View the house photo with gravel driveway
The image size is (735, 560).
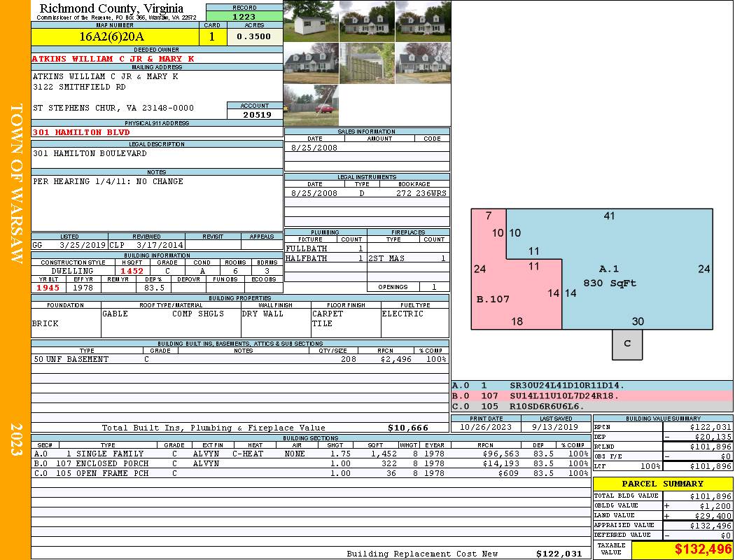(x=423, y=63)
